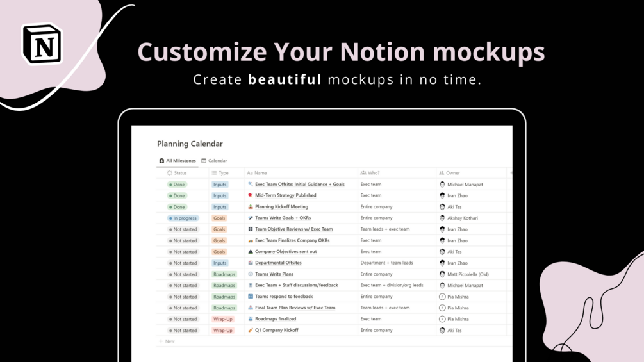The image size is (644, 362).
Task: Open Inputs type tag of Exec Team Offsite
Action: (x=220, y=185)
